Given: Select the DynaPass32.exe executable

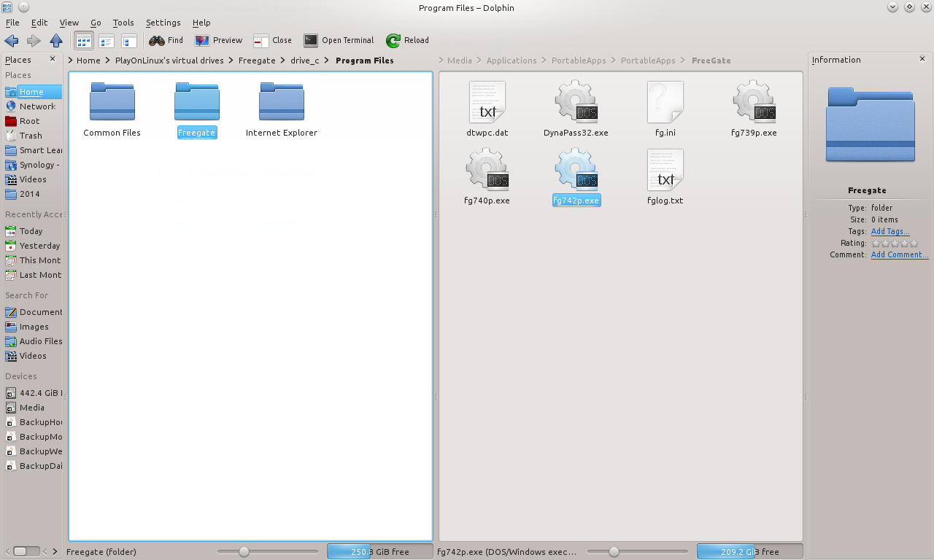Looking at the screenshot, I should pyautogui.click(x=576, y=109).
